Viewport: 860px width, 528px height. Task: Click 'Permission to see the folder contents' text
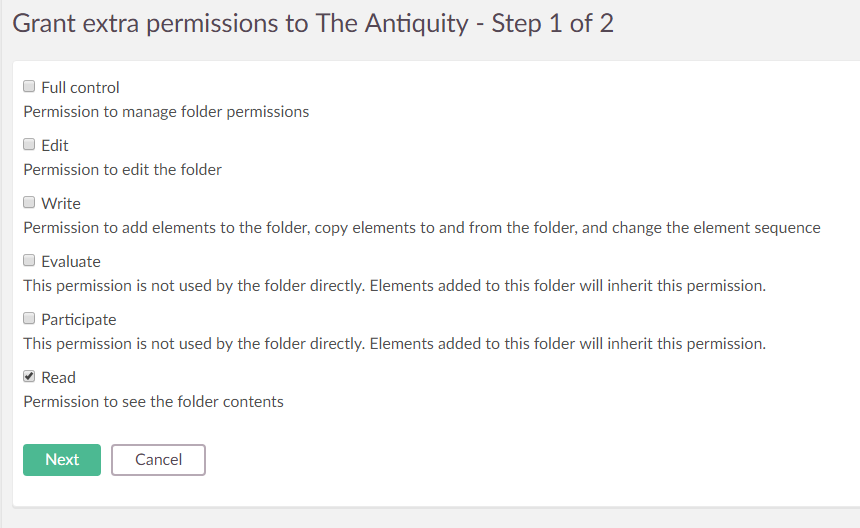coord(154,402)
